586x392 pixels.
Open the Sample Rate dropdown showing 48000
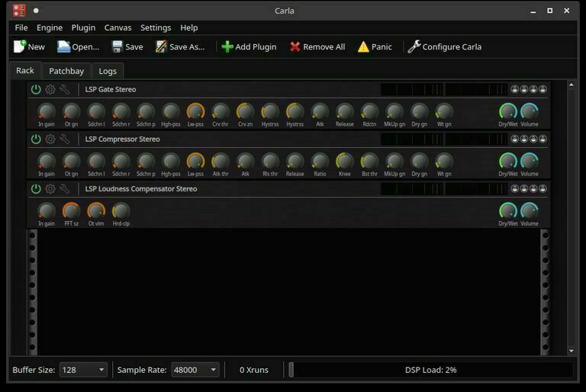pyautogui.click(x=195, y=370)
